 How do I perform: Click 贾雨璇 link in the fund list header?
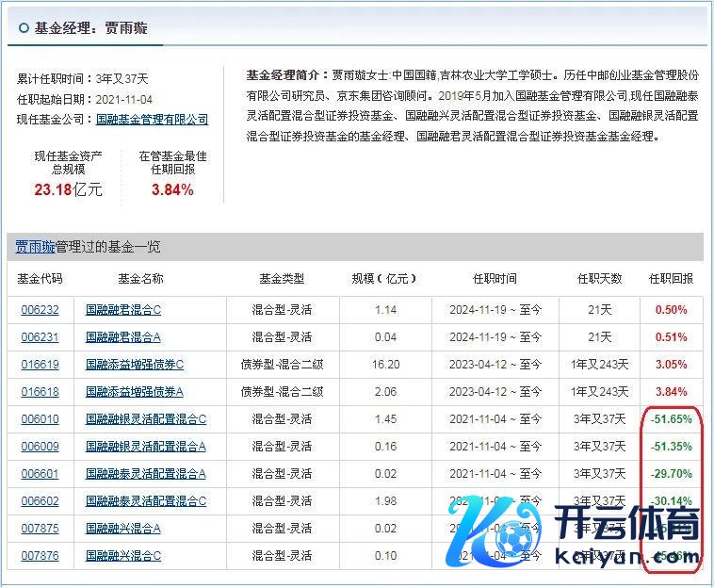click(x=34, y=247)
